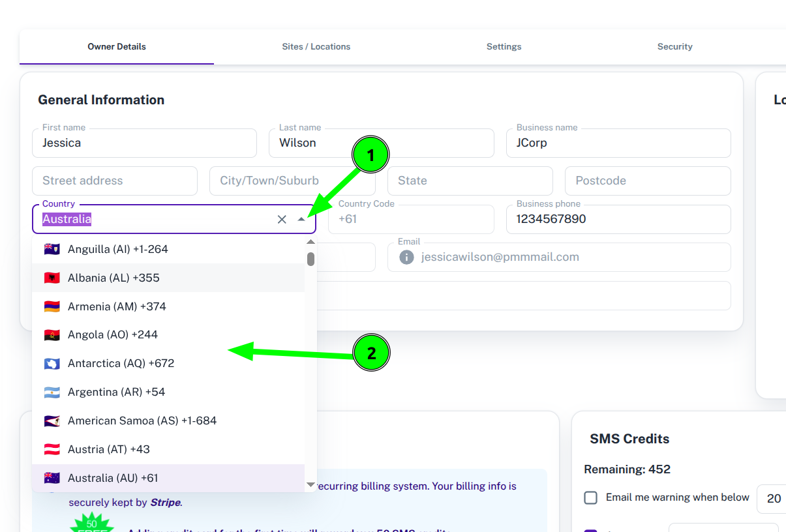
Task: Click the Stripe link in billing text
Action: (x=166, y=503)
